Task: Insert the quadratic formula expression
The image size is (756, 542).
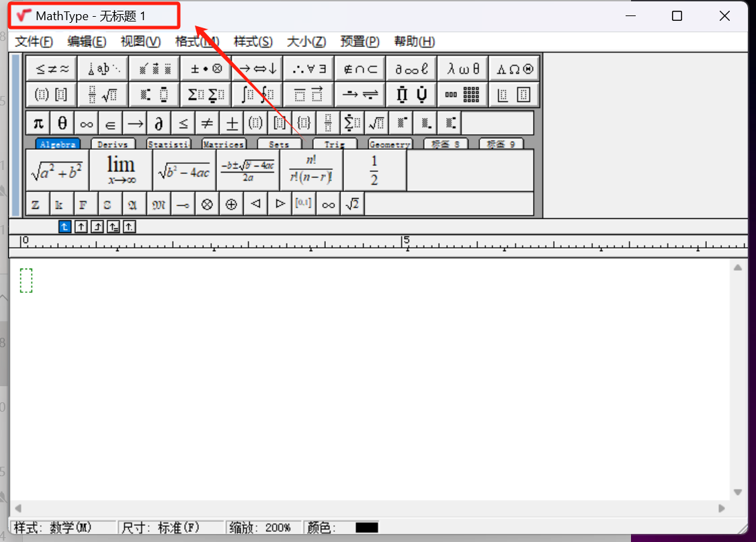Action: coord(248,170)
